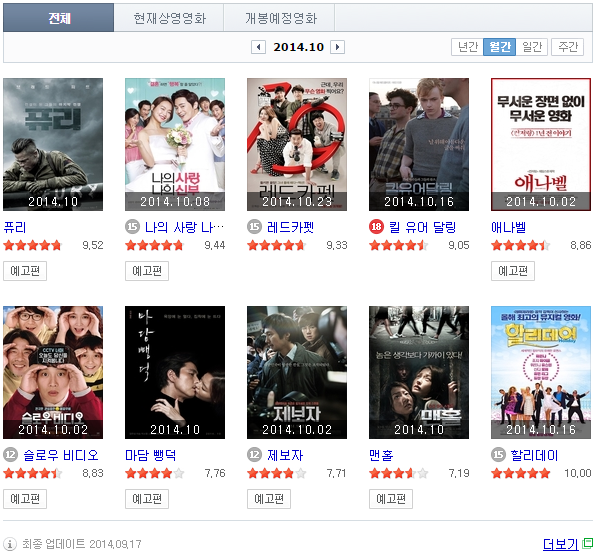The height and width of the screenshot is (557, 595).
Task: Play 퓨리 예고편 trailer
Action: click(25, 271)
